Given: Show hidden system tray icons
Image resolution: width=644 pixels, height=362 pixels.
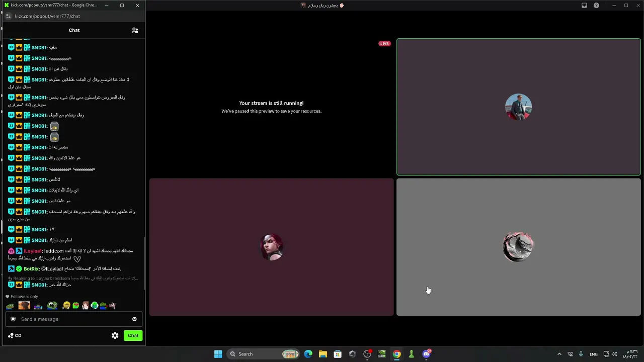Looking at the screenshot, I should tap(559, 354).
